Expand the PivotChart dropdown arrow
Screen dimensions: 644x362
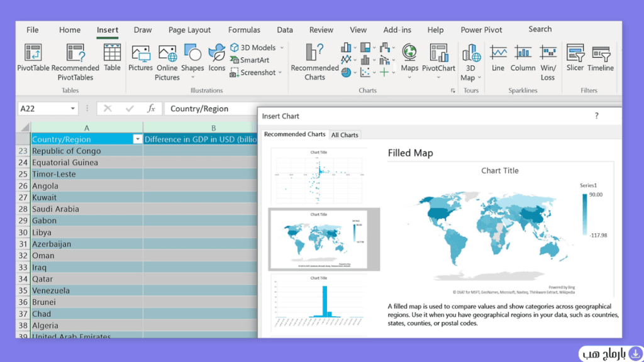tap(438, 77)
